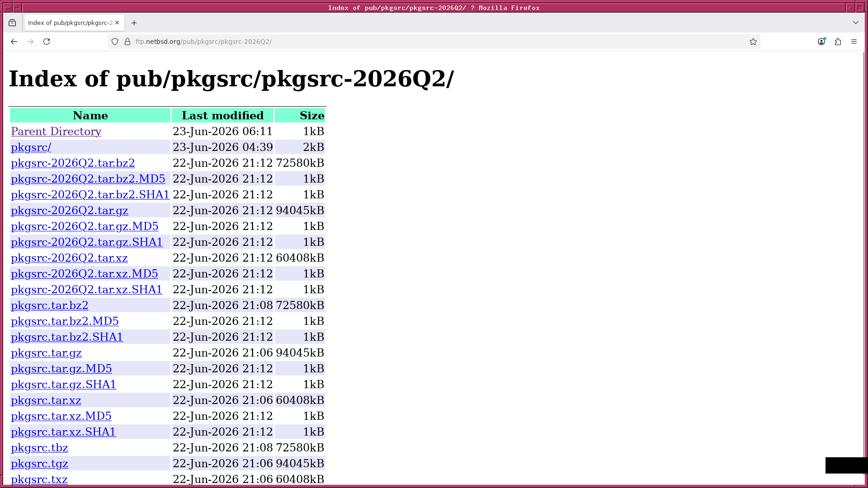Screen dimensions: 868x488
Task: View site security padlock details
Action: [x=127, y=42]
